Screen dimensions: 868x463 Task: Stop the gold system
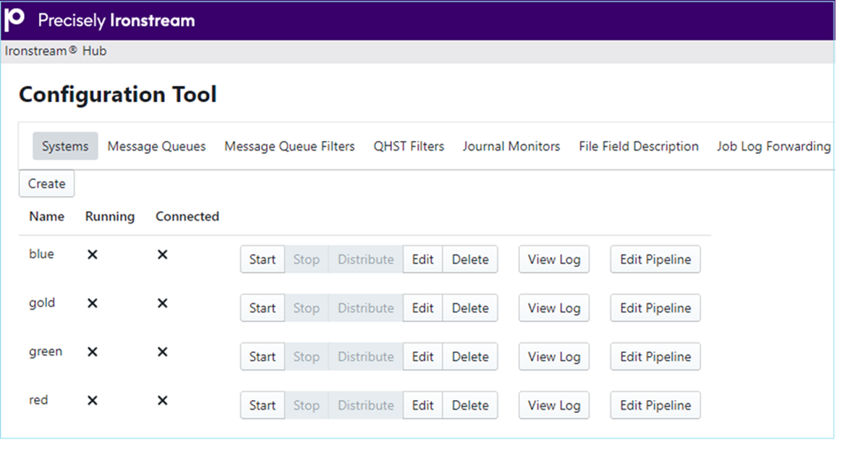306,307
